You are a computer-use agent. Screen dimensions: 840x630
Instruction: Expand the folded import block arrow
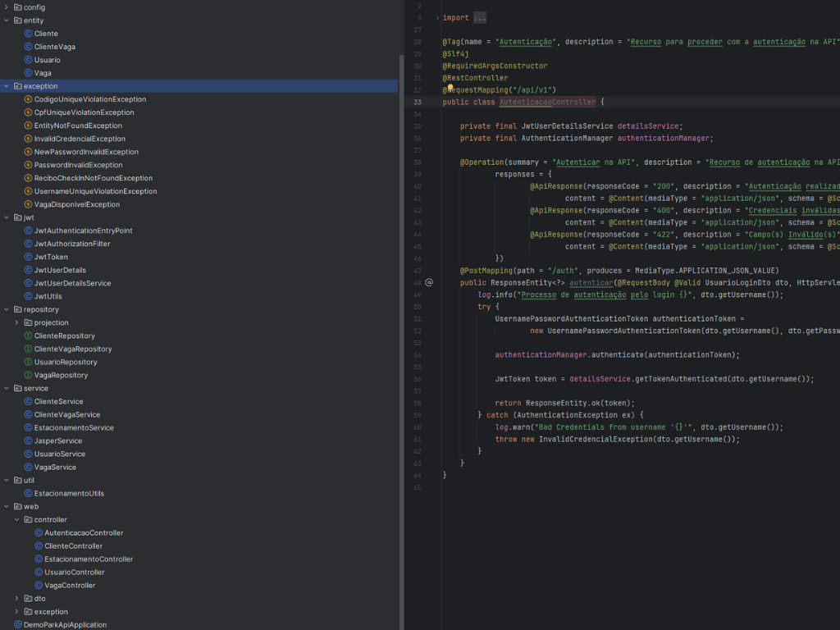click(x=437, y=18)
